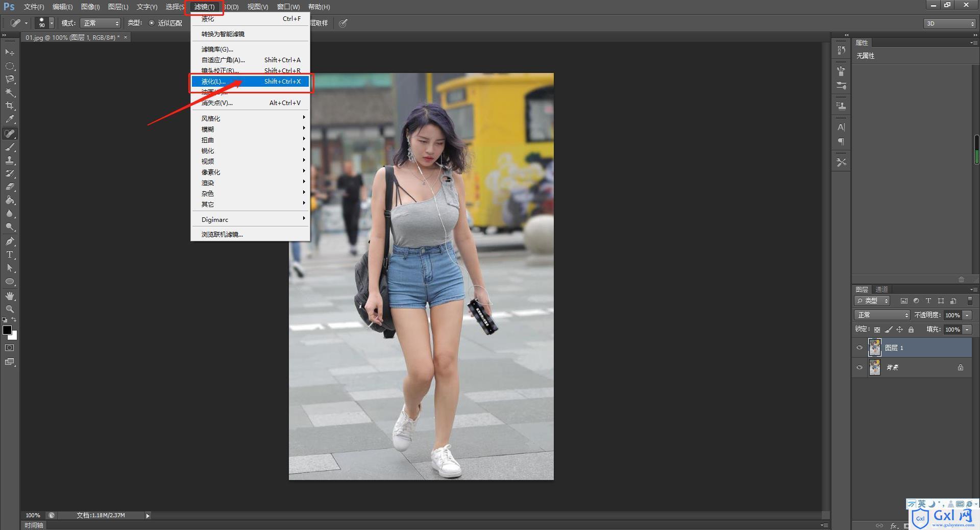Filter layers by pixel type
The height and width of the screenshot is (530, 980).
[904, 301]
